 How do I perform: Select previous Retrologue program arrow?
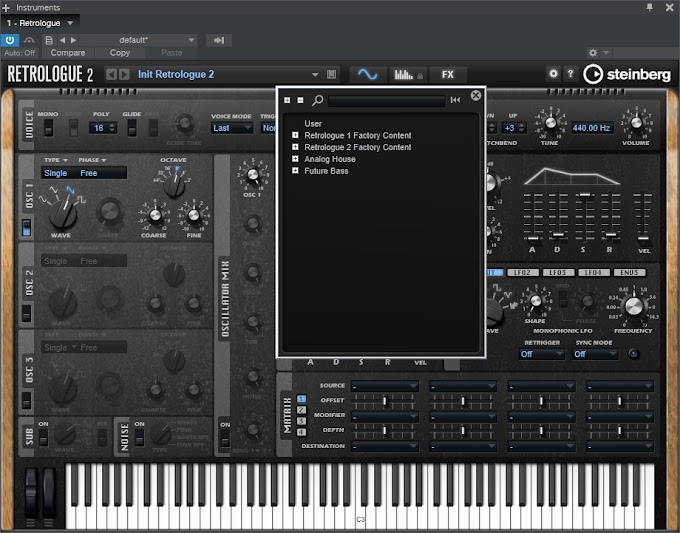coord(111,74)
